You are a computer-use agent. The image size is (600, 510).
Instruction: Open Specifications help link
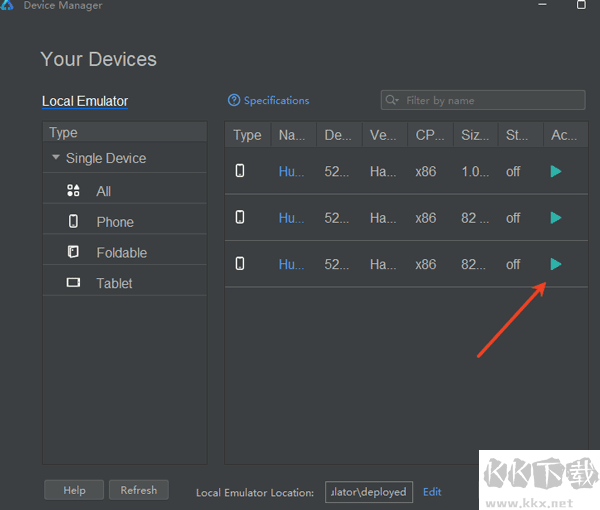[x=269, y=100]
